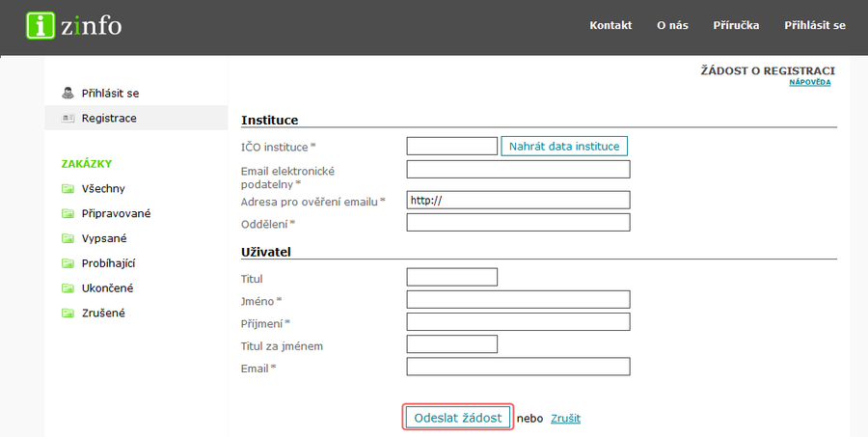Screen dimensions: 868x437
Task: Focus the IČO instituce input field
Action: 451,147
